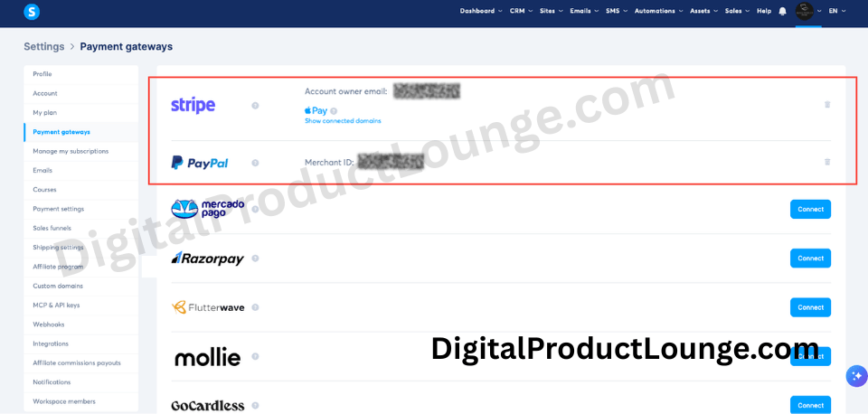The image size is (868, 414).
Task: Click the Razorpay logo
Action: [207, 259]
